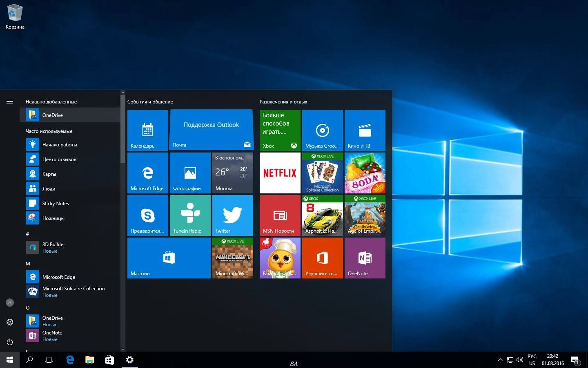
Task: Open Люди app in the list
Action: pos(70,188)
